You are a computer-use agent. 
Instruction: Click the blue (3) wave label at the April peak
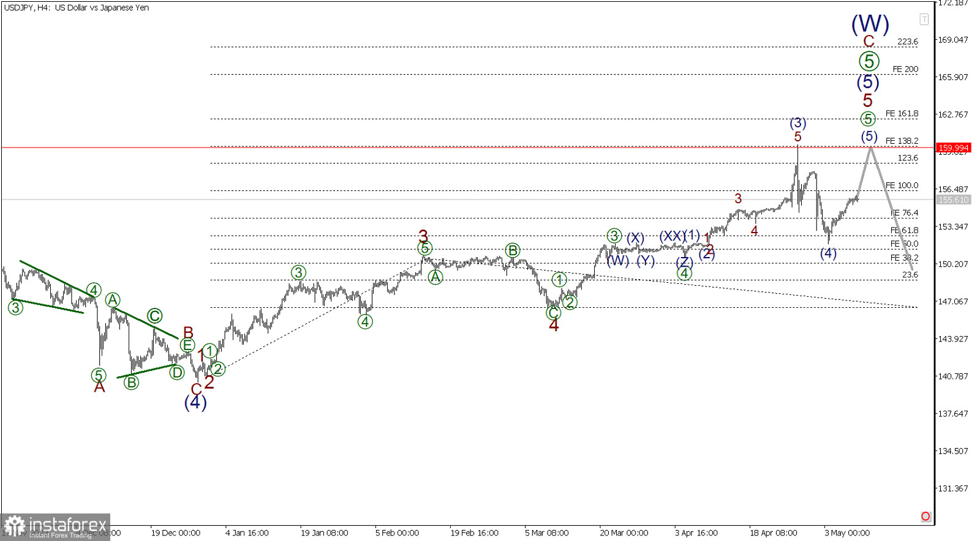coord(797,124)
